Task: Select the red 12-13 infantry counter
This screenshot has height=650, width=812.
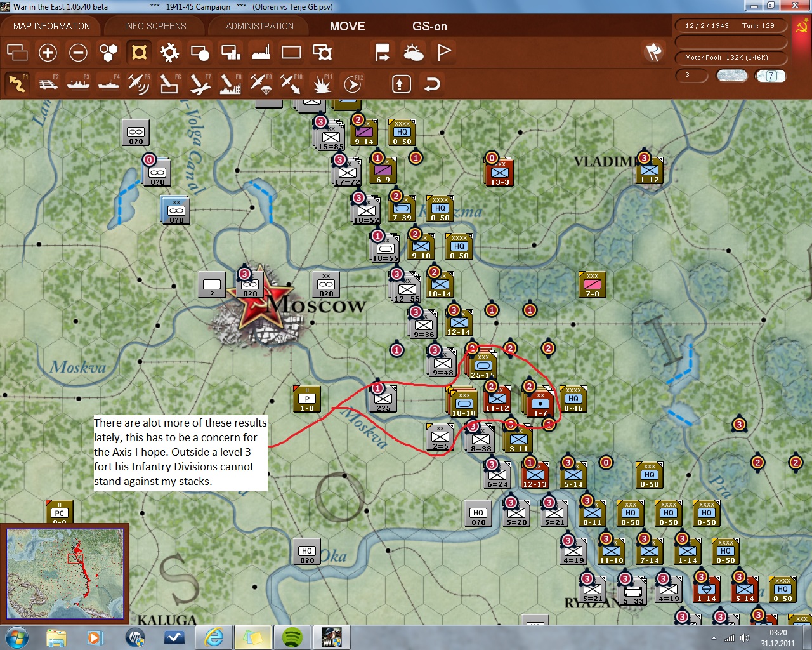Action: [535, 475]
